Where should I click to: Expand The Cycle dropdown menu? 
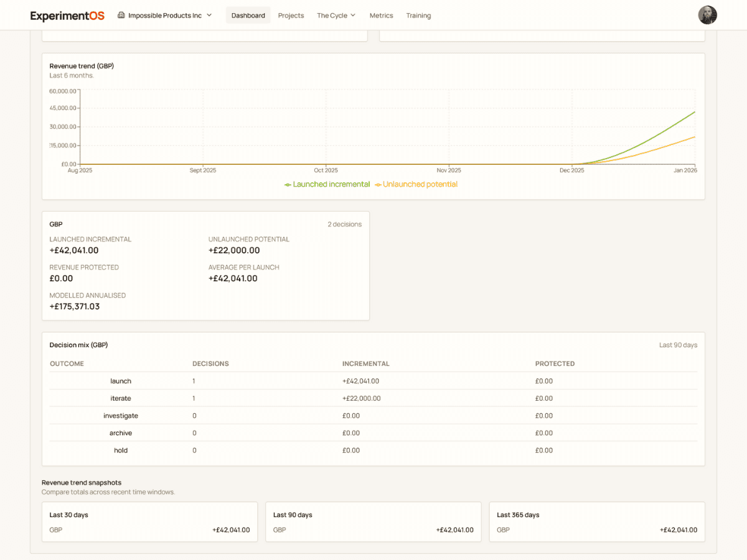tap(336, 15)
